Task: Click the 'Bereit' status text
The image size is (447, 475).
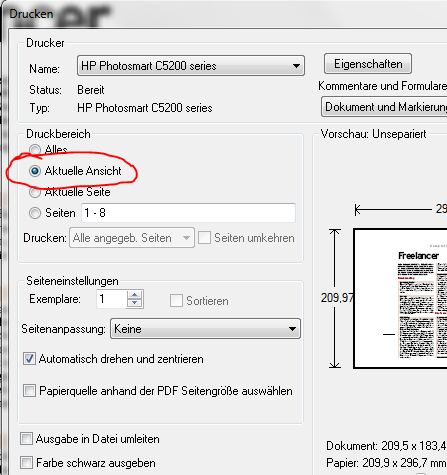Action: pyautogui.click(x=91, y=90)
